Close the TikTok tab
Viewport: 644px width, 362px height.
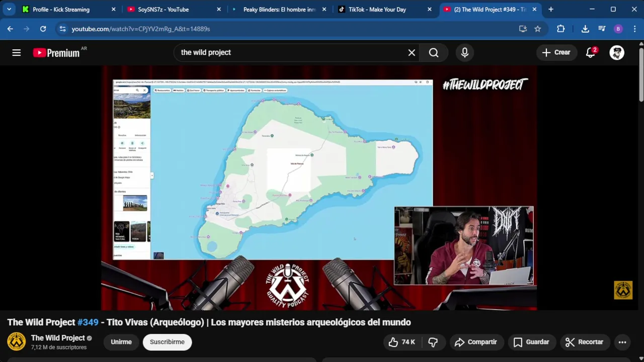[429, 9]
